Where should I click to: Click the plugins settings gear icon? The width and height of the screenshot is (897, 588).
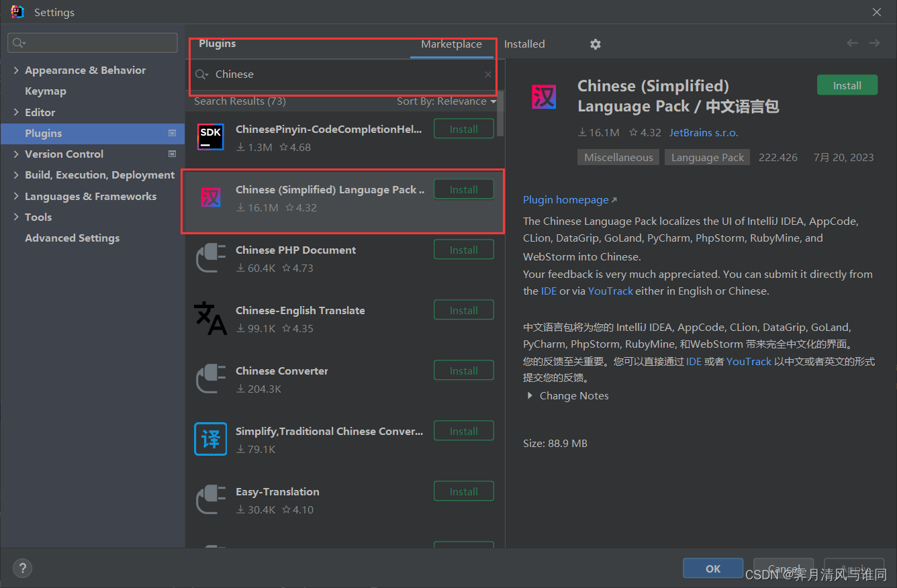pos(596,44)
